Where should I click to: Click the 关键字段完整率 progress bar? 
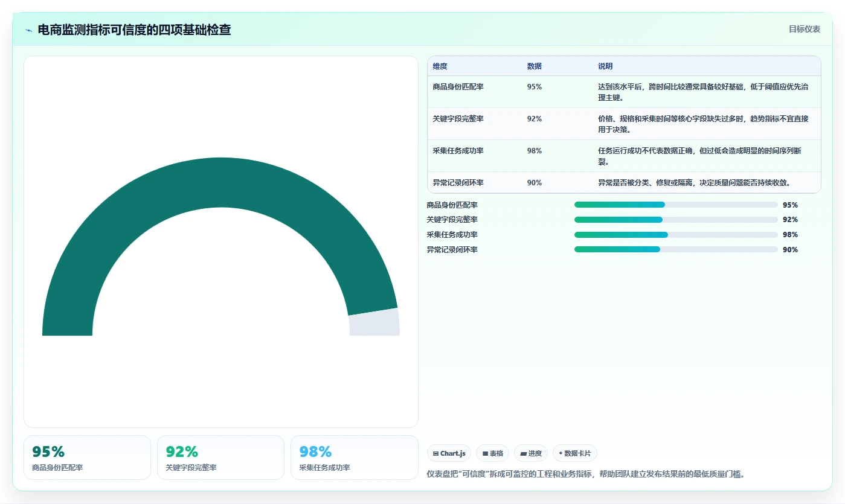(676, 220)
